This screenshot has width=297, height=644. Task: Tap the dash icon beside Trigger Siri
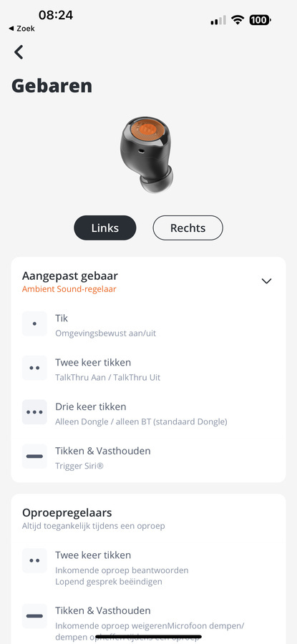coord(34,457)
